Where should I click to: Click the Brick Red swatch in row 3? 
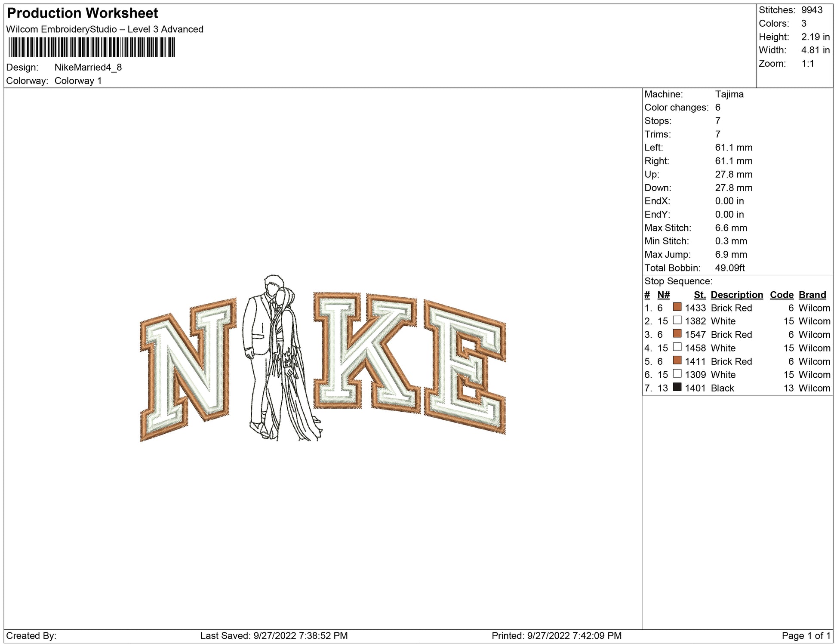tap(677, 334)
